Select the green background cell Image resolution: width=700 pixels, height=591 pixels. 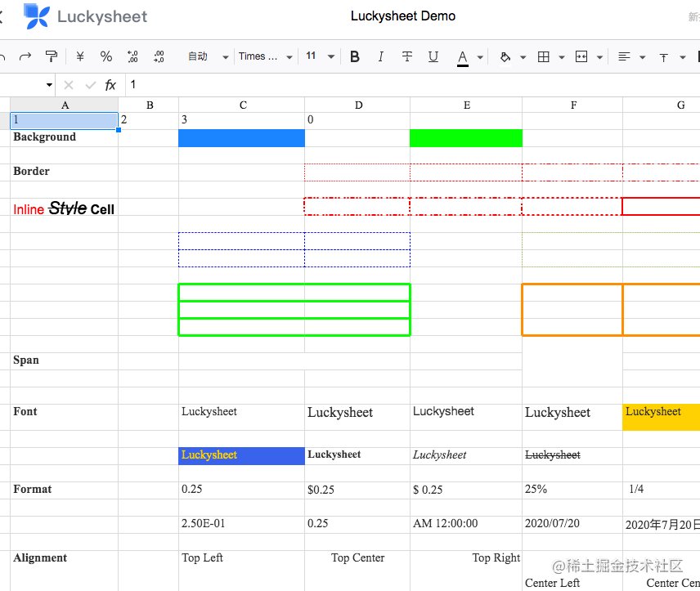[x=466, y=138]
